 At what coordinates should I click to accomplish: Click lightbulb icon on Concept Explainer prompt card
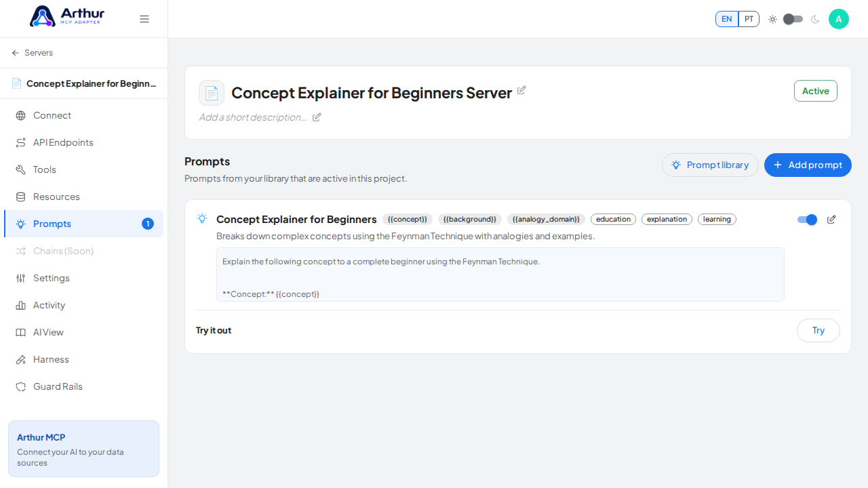click(202, 218)
